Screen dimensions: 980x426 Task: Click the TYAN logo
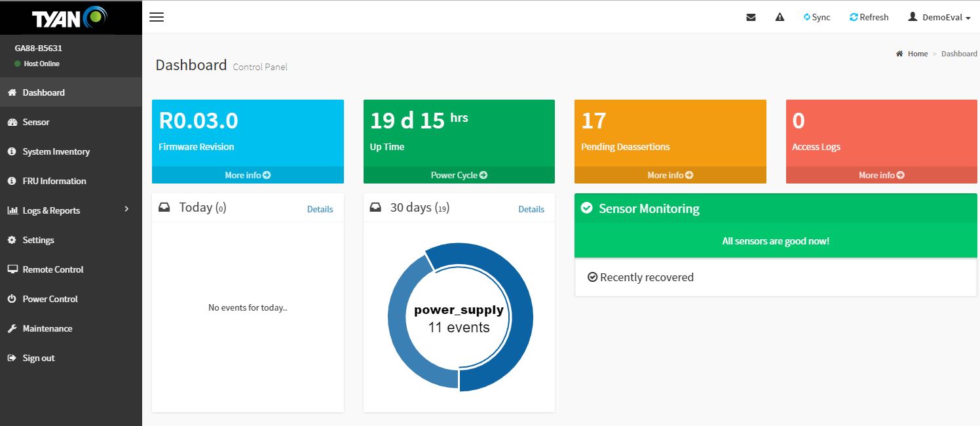pyautogui.click(x=69, y=18)
